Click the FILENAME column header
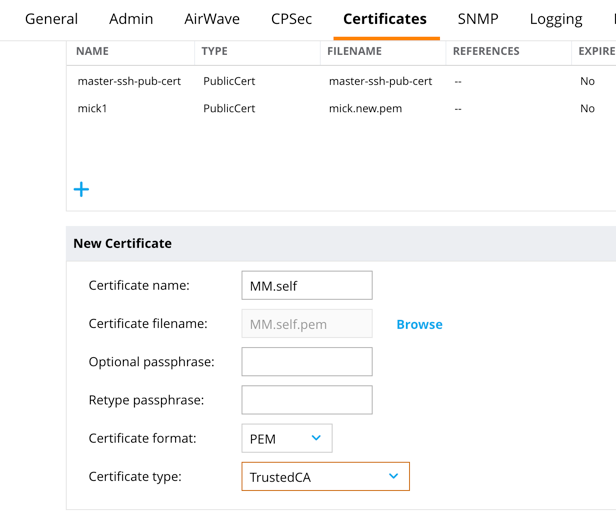 coord(354,51)
